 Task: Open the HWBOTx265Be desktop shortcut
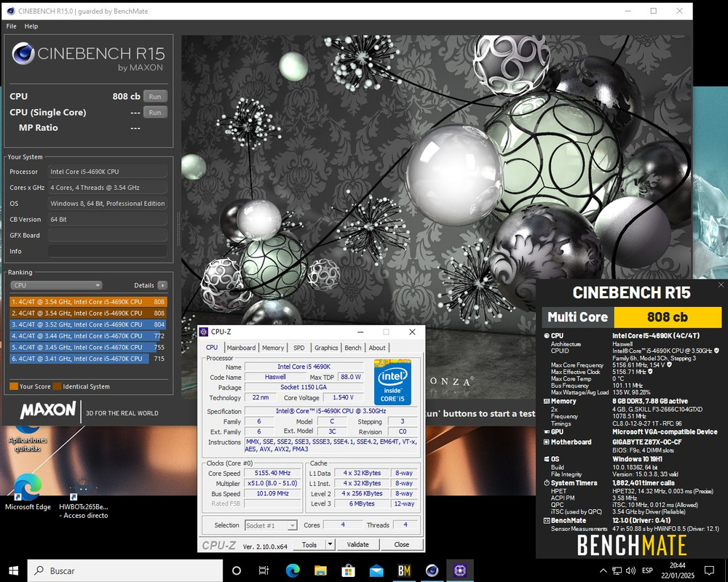[x=84, y=499]
